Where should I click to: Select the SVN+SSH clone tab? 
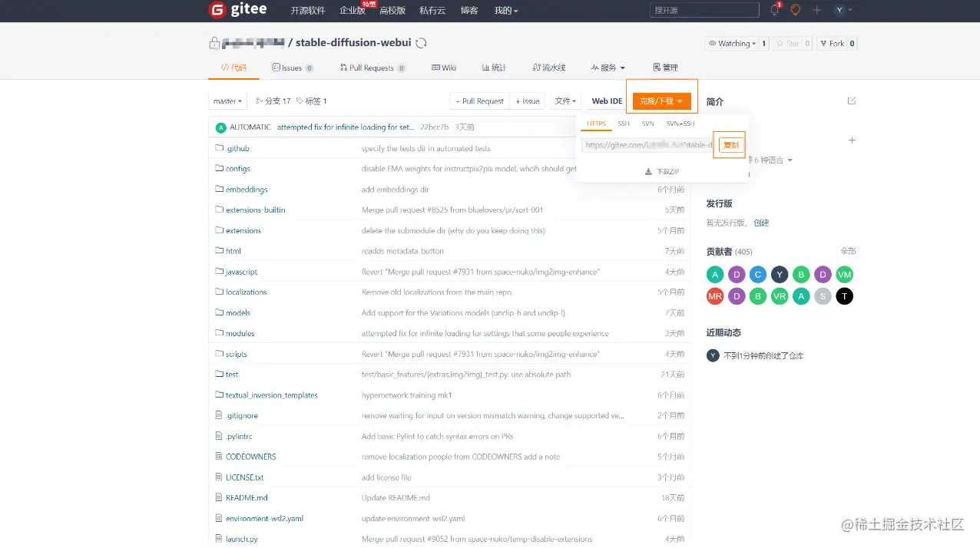680,124
